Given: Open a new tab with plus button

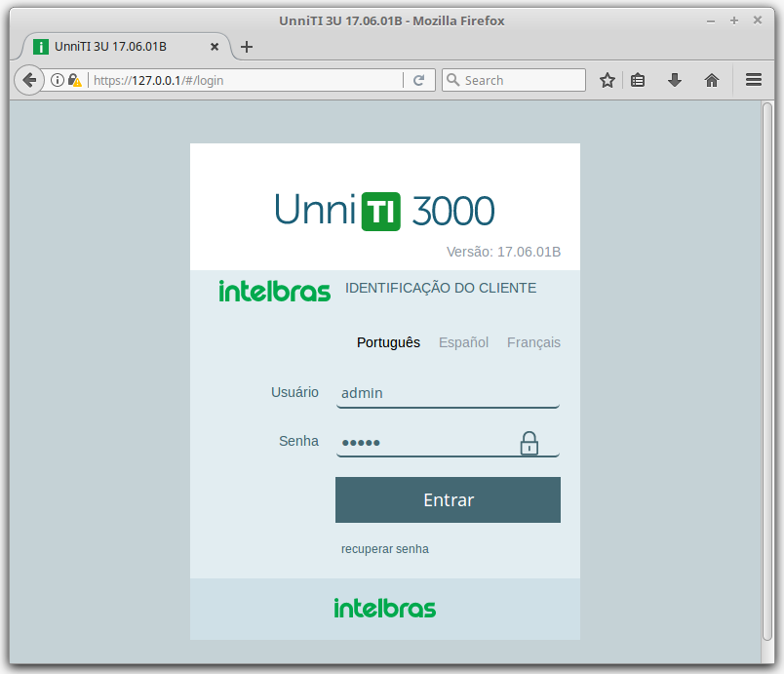Looking at the screenshot, I should click(x=247, y=46).
